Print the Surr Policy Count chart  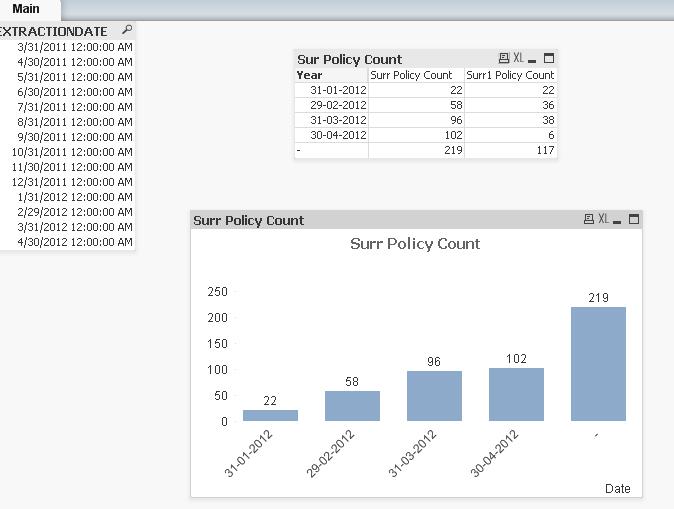(x=589, y=219)
